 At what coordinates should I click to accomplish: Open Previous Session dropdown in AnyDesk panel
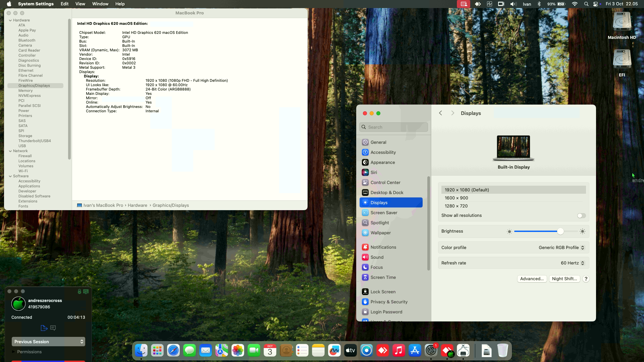(x=48, y=342)
